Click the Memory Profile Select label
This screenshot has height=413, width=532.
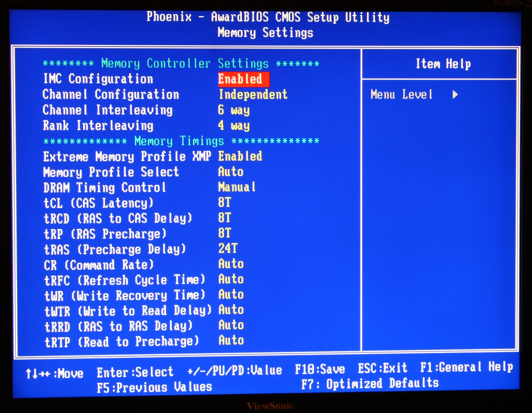pos(111,172)
